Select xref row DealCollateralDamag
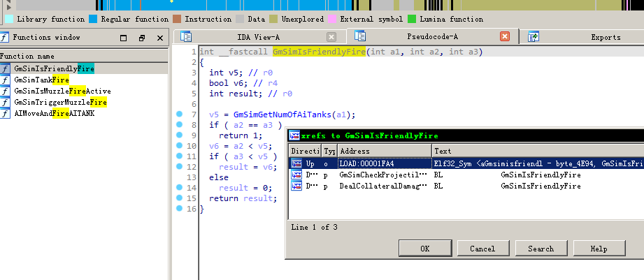The height and width of the screenshot is (280, 644). coord(466,186)
